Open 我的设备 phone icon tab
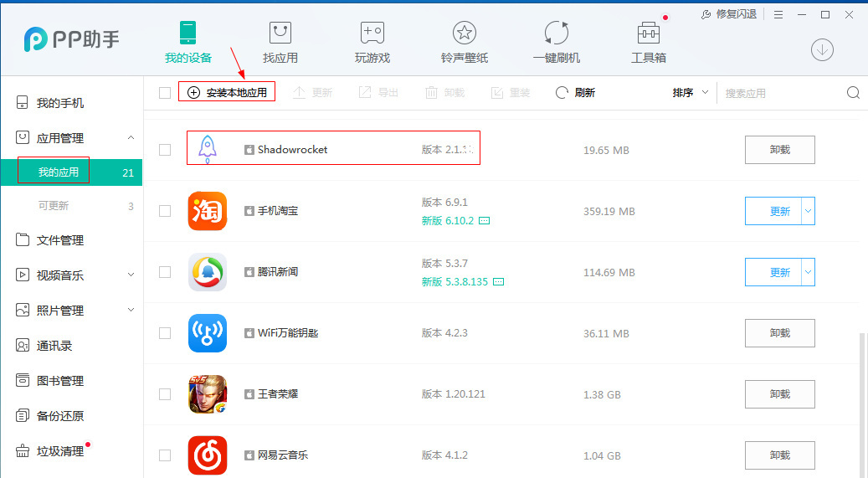The height and width of the screenshot is (478, 868). [188, 33]
